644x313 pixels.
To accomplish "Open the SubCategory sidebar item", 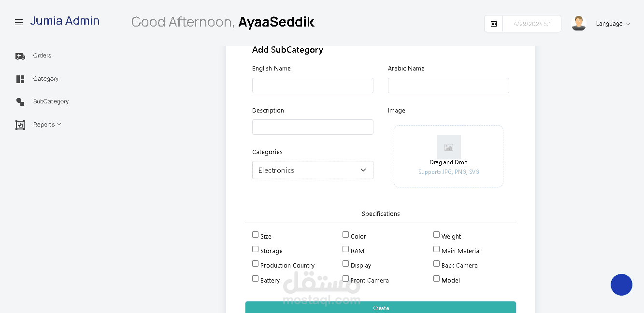I will click(51, 101).
